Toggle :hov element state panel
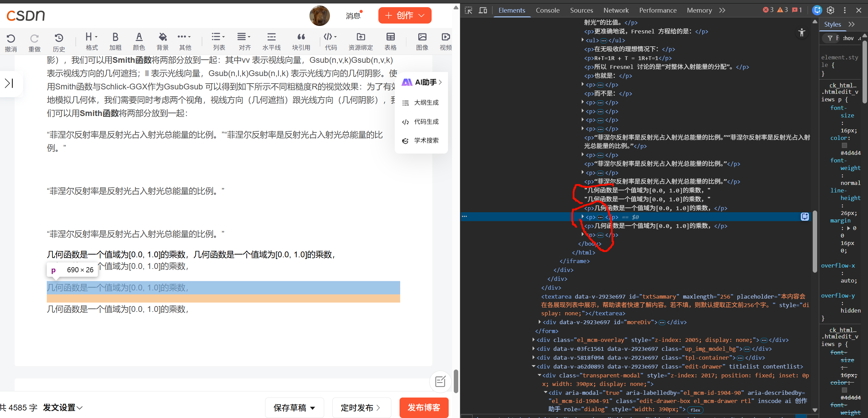Viewport: 868px width, 418px height. click(848, 38)
